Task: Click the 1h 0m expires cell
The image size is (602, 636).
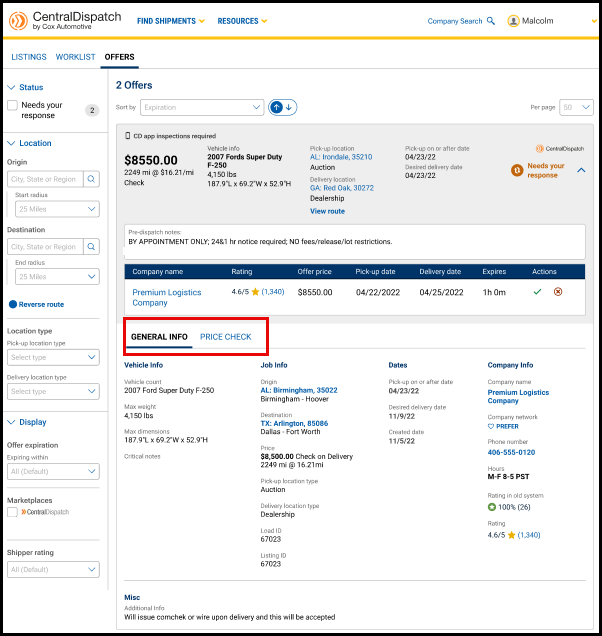Action: point(494,292)
